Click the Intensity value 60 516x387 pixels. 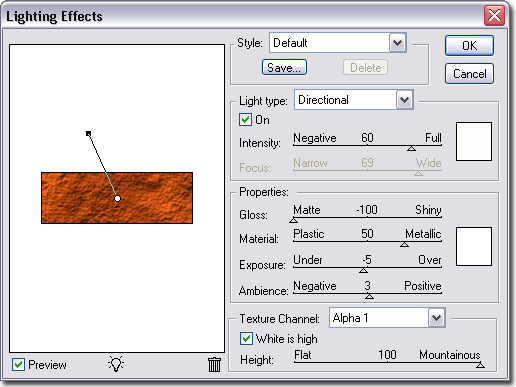point(367,138)
